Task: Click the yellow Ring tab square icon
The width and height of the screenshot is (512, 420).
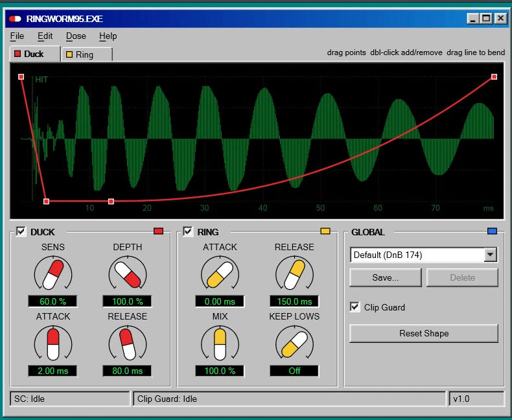Action: click(x=69, y=54)
